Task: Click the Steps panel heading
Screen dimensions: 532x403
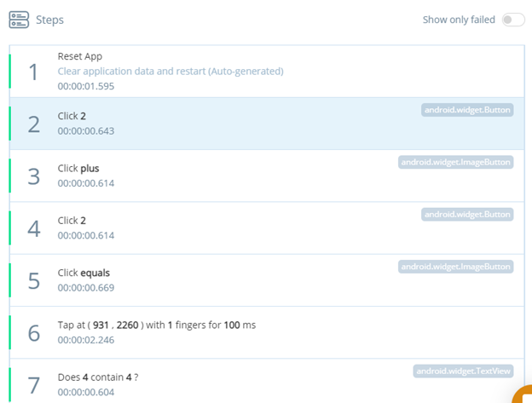Action: 49,20
